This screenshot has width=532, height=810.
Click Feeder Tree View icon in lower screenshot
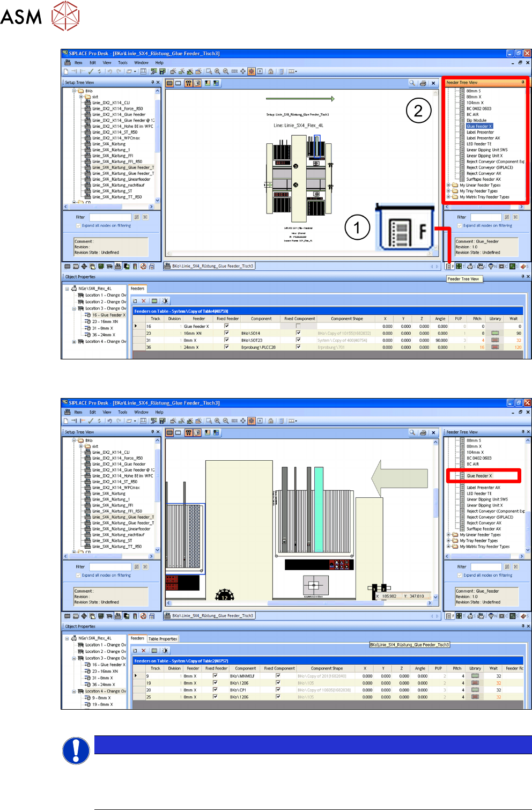[449, 616]
